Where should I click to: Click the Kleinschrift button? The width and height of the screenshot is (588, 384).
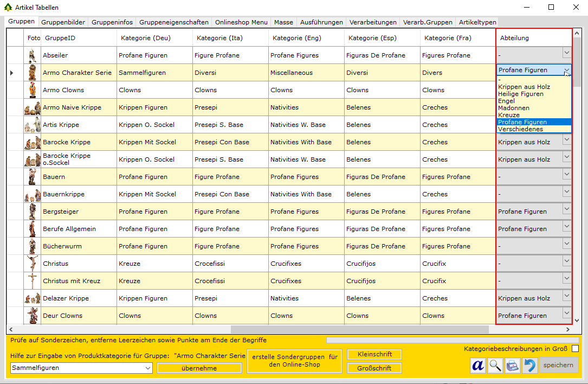pos(374,354)
